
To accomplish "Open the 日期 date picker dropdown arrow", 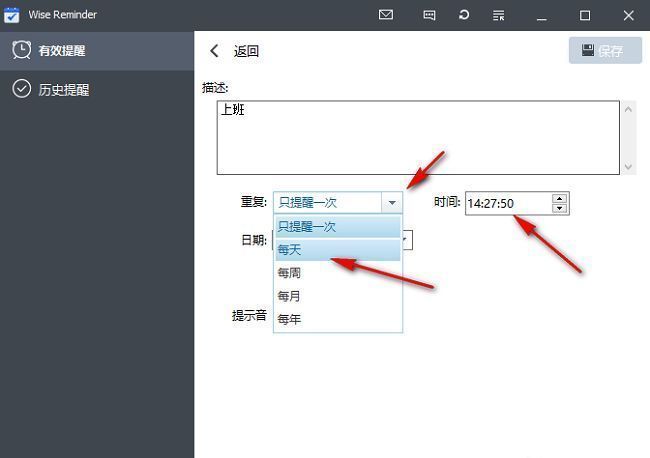I will 406,240.
